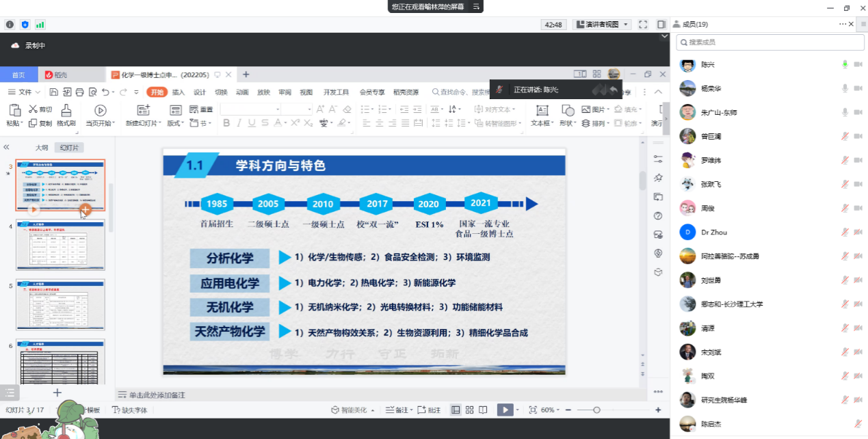Click the green signal strength icon
This screenshot has width=868, height=439.
(x=40, y=25)
